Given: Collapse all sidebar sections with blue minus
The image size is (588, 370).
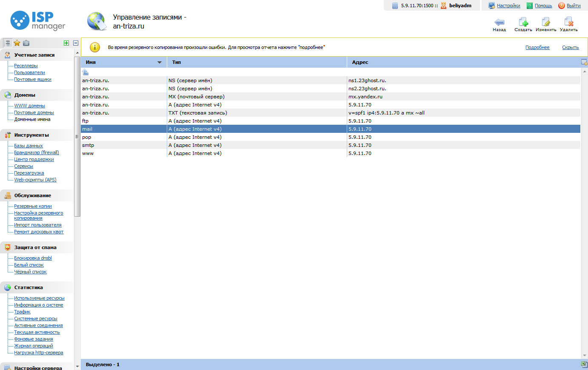Looking at the screenshot, I should click(x=76, y=43).
